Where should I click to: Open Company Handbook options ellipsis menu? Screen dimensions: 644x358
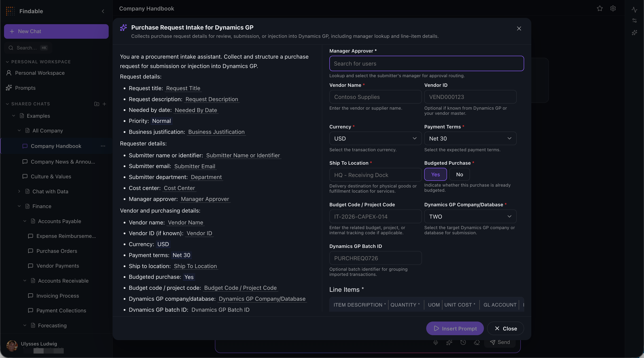(x=103, y=146)
